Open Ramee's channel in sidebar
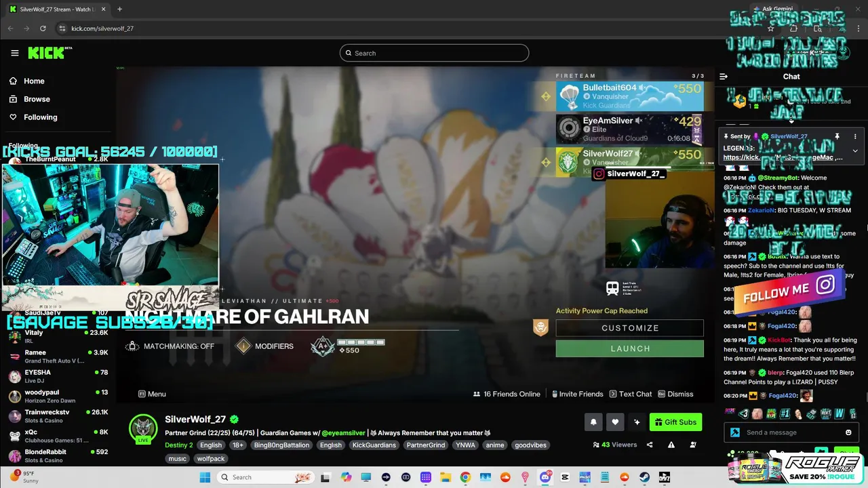The width and height of the screenshot is (868, 488). point(58,357)
